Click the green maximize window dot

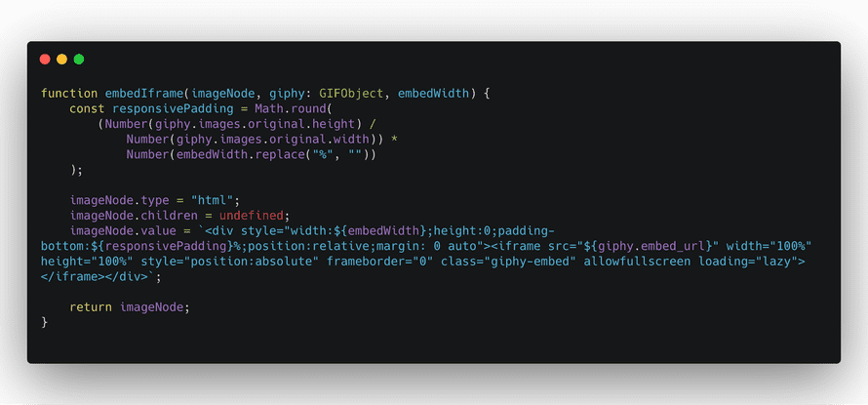click(x=79, y=60)
